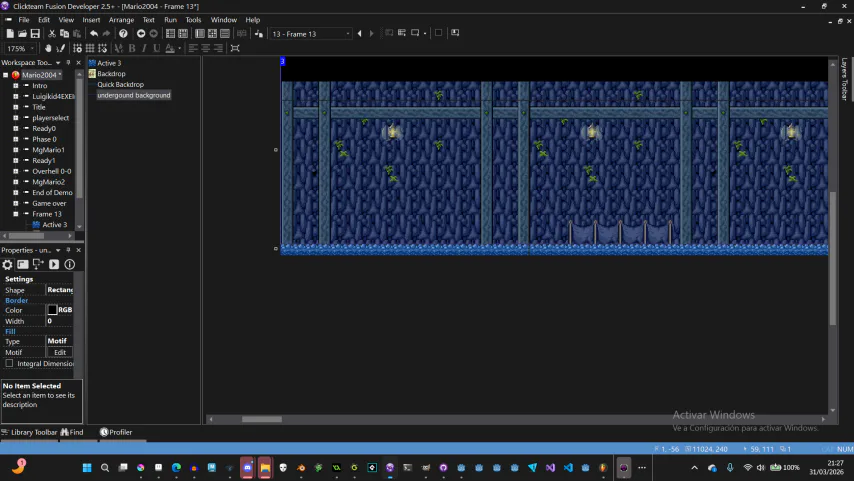Viewport: 854px width, 481px height.
Task: Click the Stop square toolbar icon
Action: (438, 33)
